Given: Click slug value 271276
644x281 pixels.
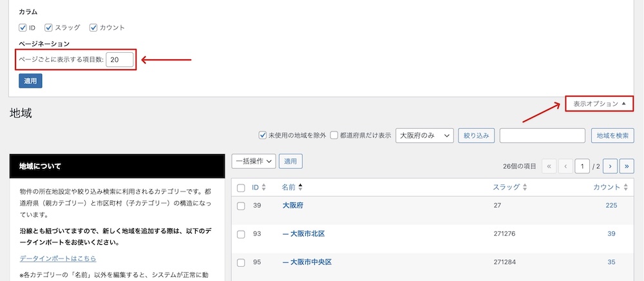Looking at the screenshot, I should pos(504,234).
